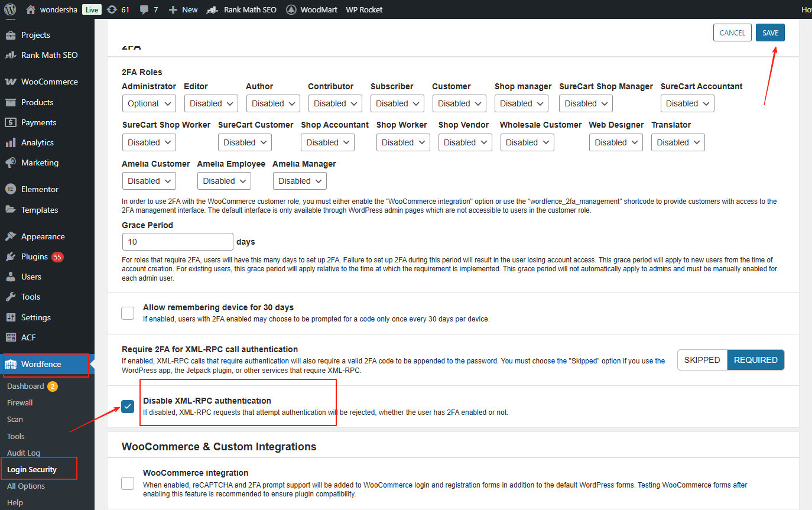Click the WordPress logo icon in admin bar

click(10, 9)
